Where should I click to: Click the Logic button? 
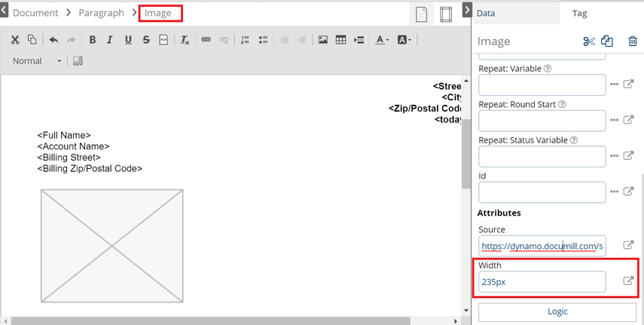557,311
